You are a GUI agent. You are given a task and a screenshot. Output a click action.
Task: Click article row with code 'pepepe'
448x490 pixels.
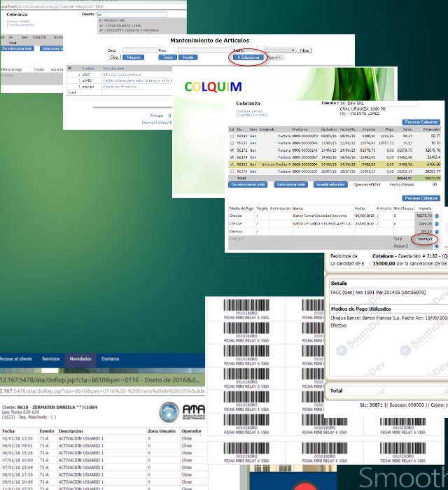(119, 87)
